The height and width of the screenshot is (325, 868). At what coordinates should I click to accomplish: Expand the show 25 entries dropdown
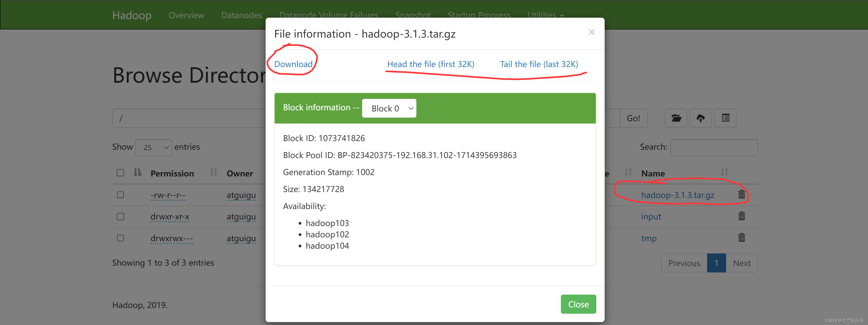153,147
